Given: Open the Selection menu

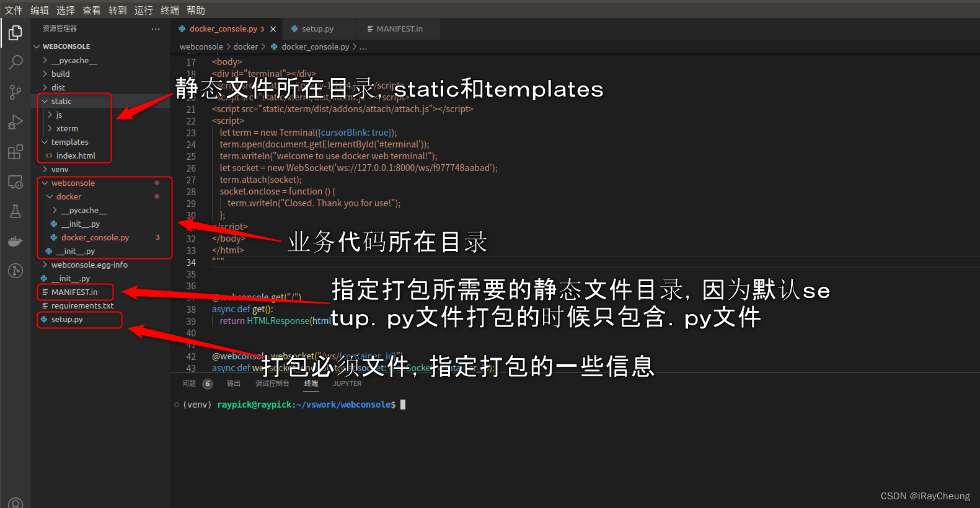Looking at the screenshot, I should tap(66, 11).
